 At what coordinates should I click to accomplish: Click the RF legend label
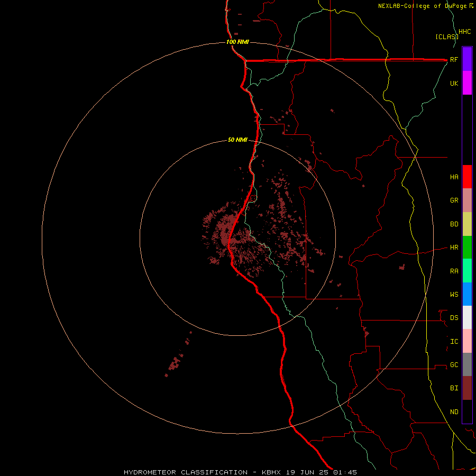[454, 60]
